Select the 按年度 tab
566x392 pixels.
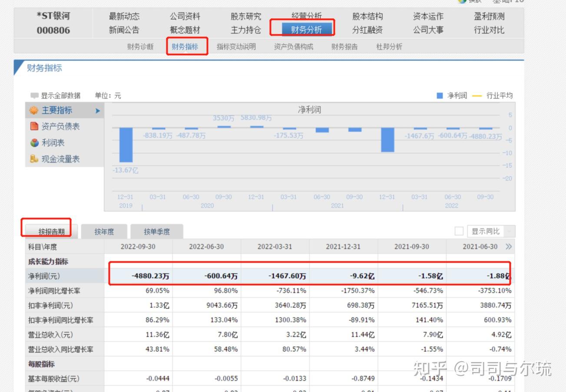[x=104, y=231]
